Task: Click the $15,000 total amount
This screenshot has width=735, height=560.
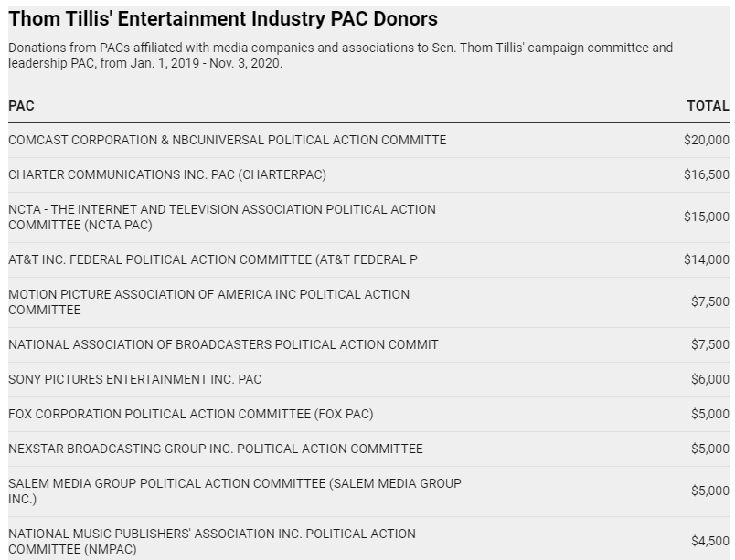Action: 706,217
